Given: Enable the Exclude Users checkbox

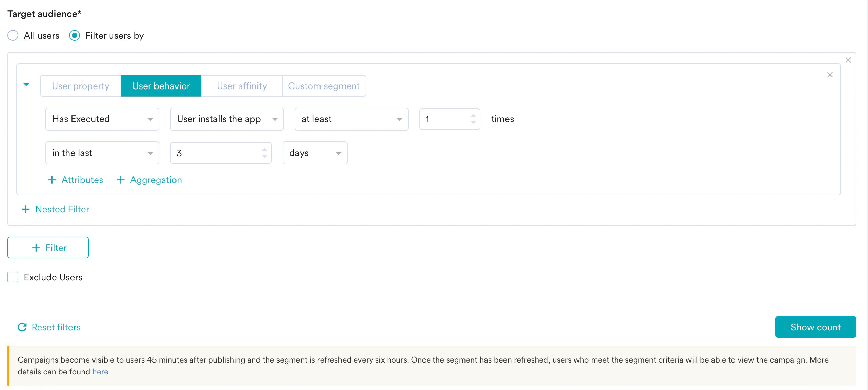Looking at the screenshot, I should coord(13,277).
